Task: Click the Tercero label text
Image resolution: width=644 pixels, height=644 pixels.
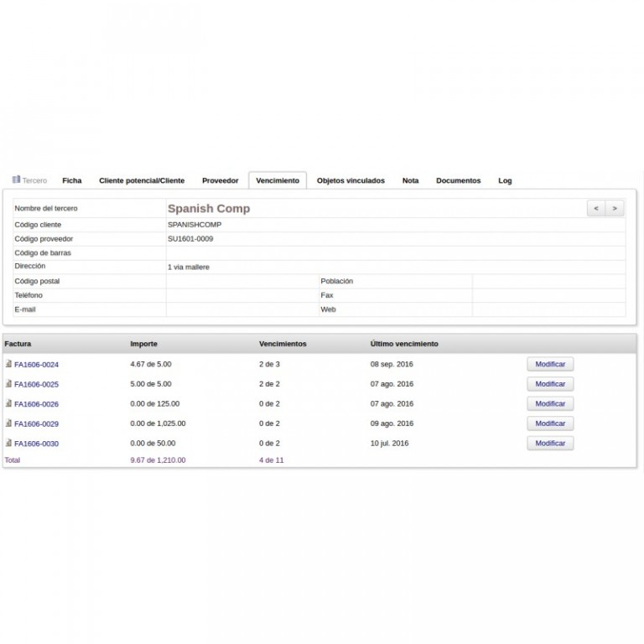Action: click(x=34, y=181)
